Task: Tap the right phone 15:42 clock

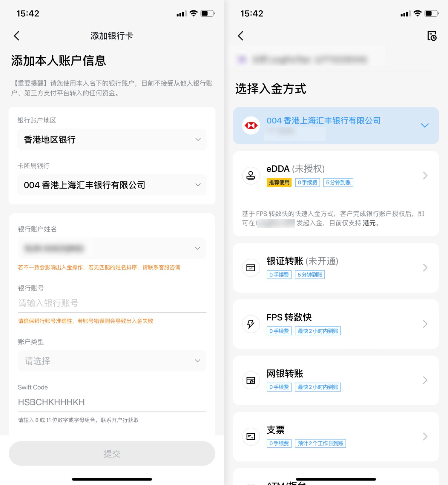Action: click(x=251, y=13)
